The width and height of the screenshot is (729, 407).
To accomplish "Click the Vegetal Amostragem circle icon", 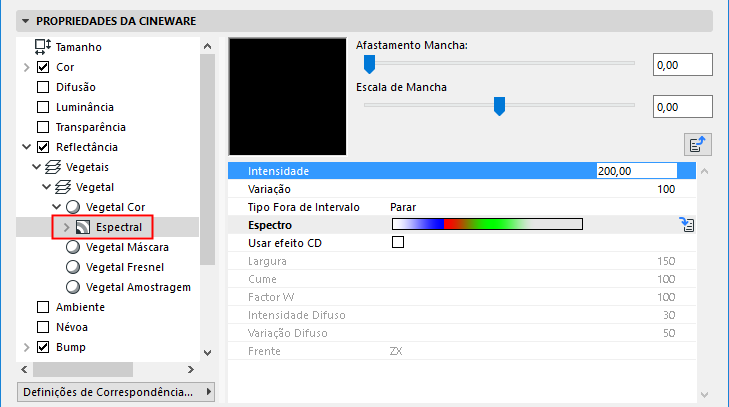I will 73,287.
